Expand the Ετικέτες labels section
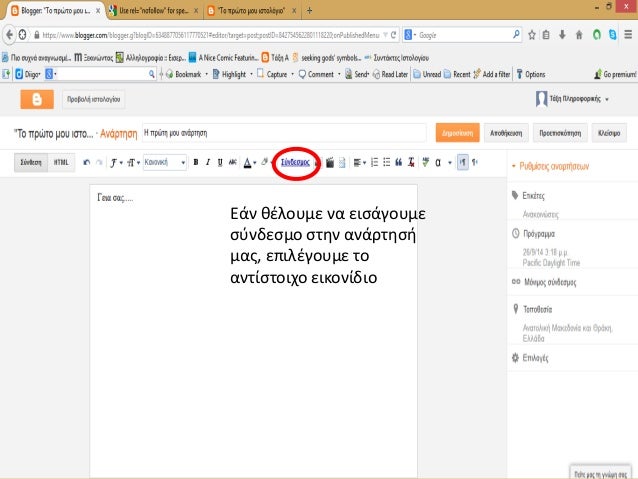The image size is (638, 479). 532,196
